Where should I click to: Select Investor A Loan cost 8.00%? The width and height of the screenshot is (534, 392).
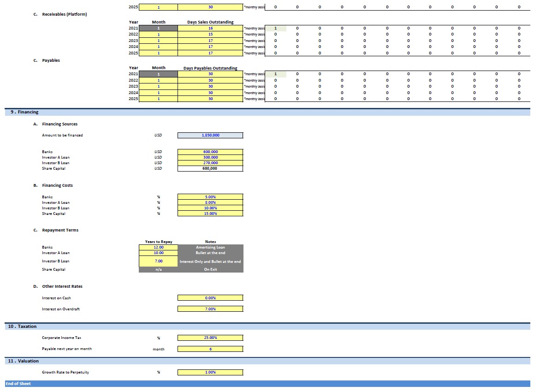210,202
